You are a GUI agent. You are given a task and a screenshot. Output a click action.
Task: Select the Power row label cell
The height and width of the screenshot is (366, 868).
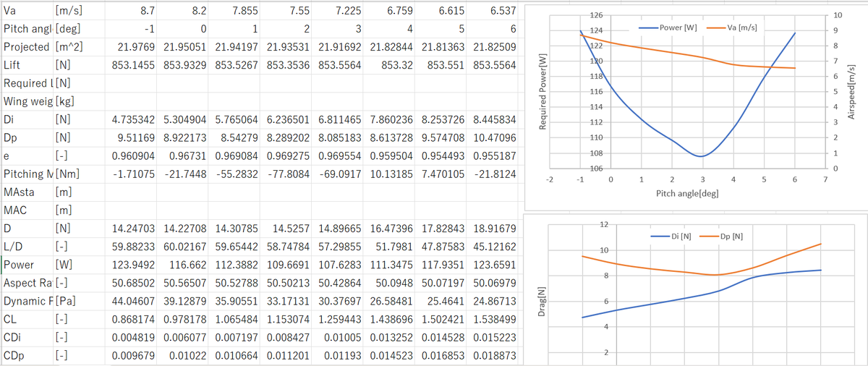(27, 265)
